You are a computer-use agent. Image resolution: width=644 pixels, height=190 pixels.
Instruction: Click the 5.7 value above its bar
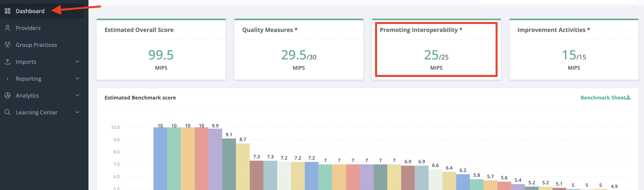(490, 176)
